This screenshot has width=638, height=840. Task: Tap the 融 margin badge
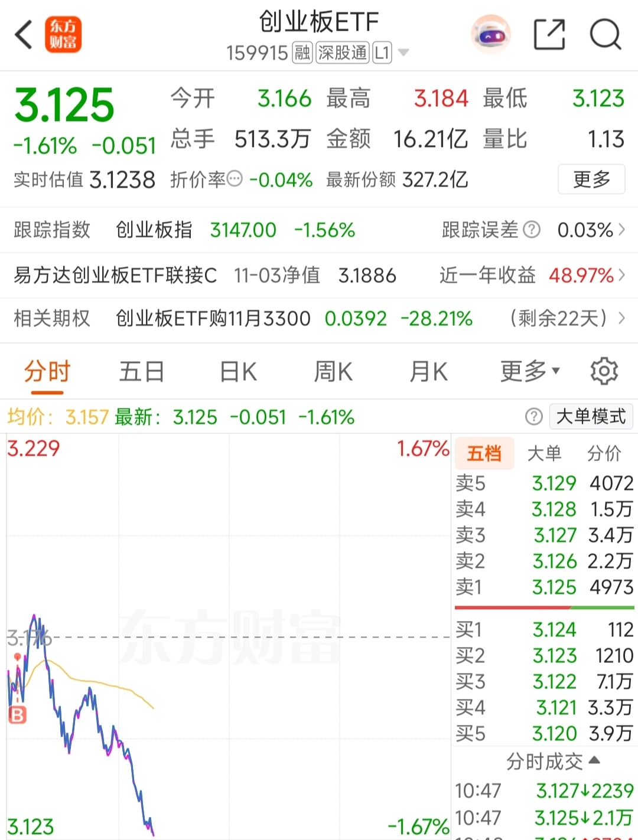[x=302, y=53]
